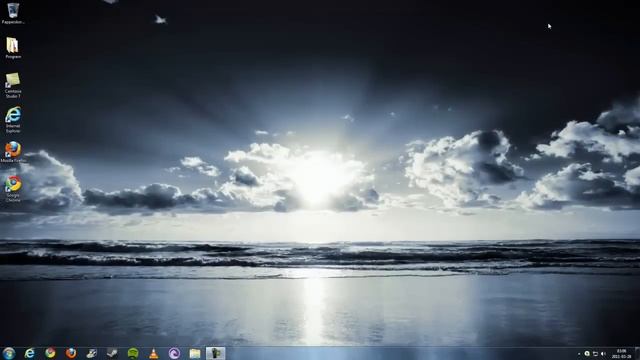Viewport: 640px width, 360px height.
Task: Open Windows Explorer folder from the taskbar
Action: [x=195, y=353]
